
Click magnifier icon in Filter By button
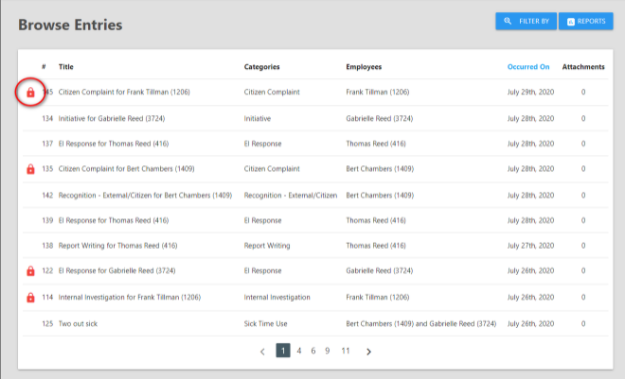[x=507, y=21]
